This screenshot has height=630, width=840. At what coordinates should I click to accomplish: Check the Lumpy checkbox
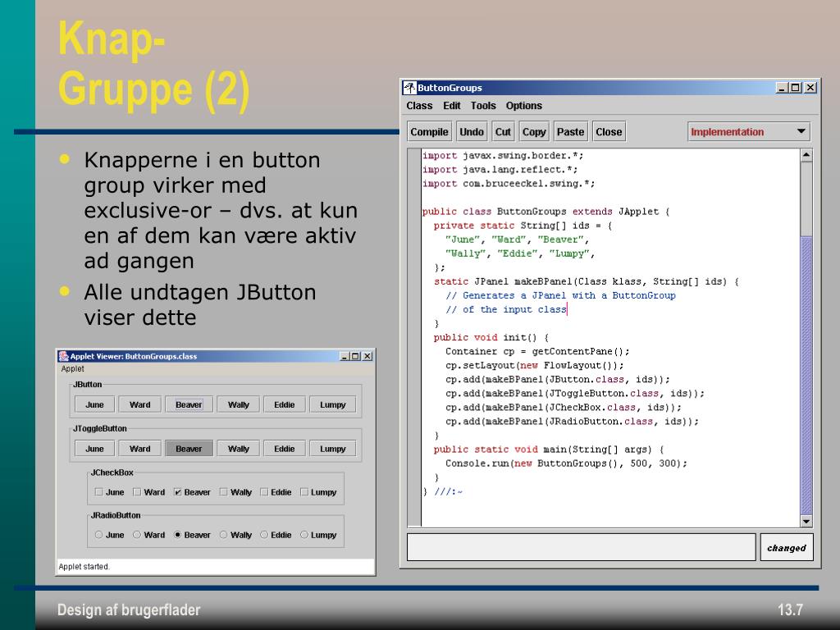(319, 492)
